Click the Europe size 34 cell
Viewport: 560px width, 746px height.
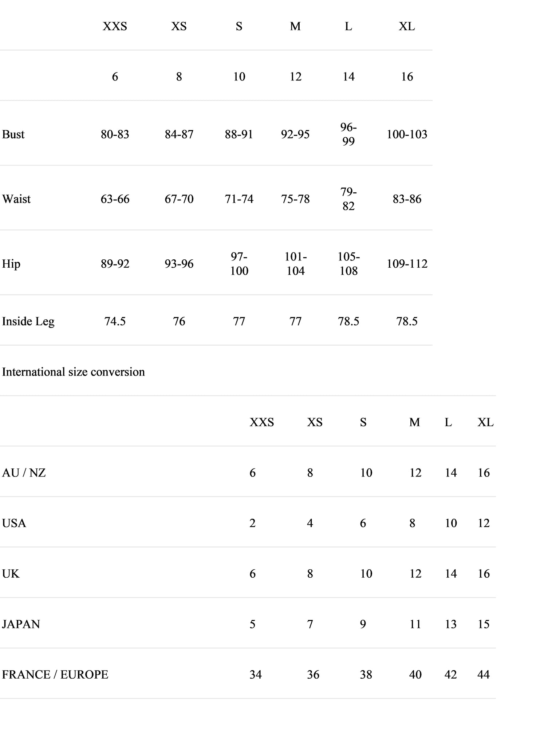pyautogui.click(x=256, y=675)
